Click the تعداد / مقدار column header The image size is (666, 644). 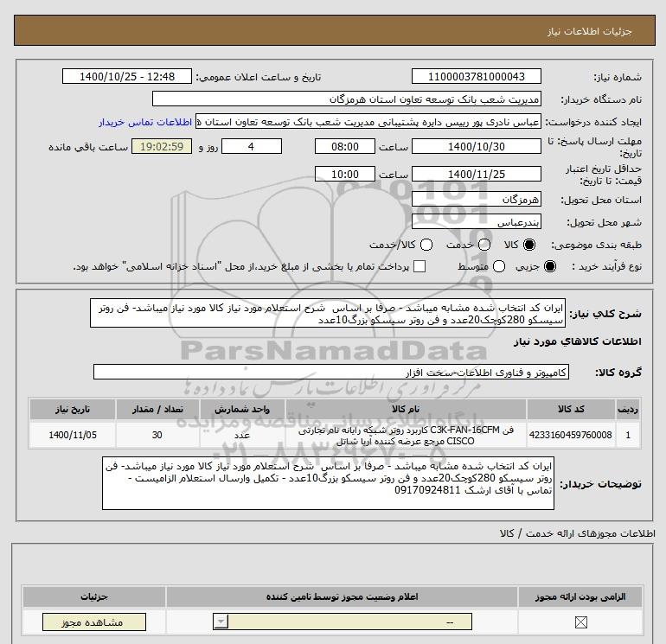[157, 409]
